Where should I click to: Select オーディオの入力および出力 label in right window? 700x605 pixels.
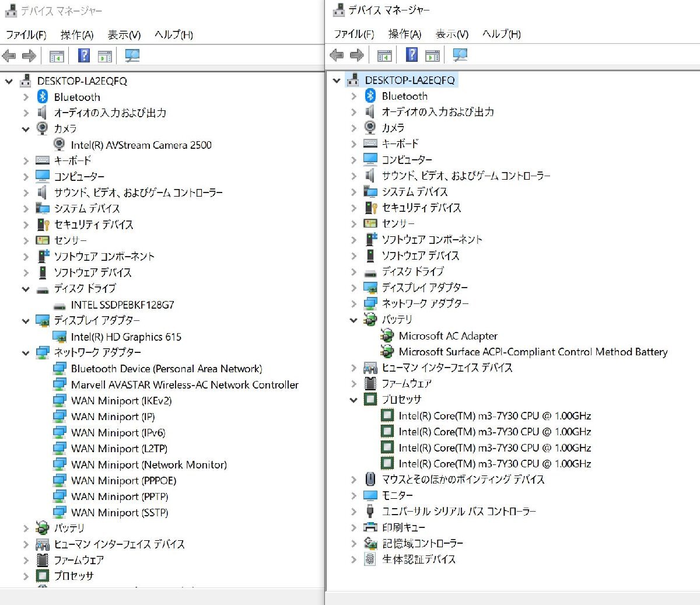point(438,112)
